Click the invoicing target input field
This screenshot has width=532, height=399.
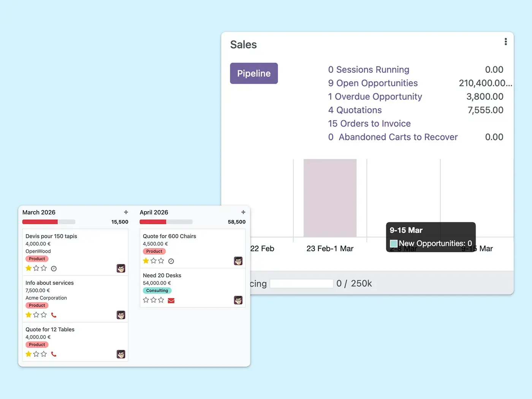click(301, 283)
